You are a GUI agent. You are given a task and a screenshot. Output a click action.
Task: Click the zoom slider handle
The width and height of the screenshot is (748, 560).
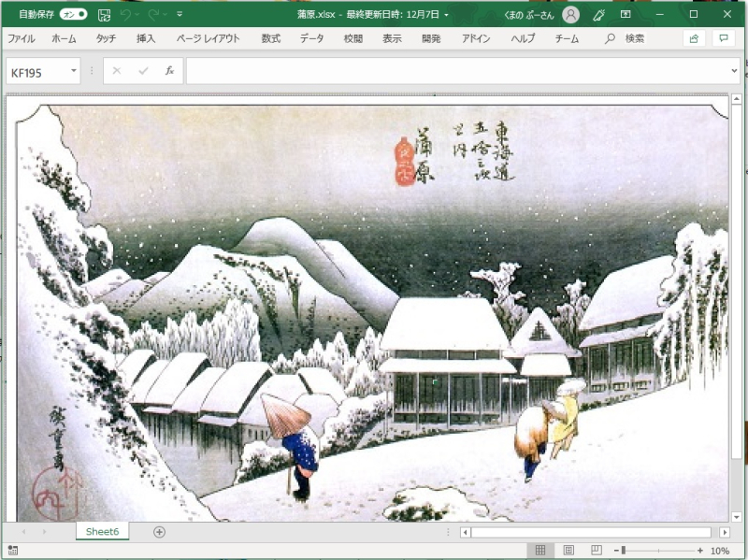(x=624, y=551)
